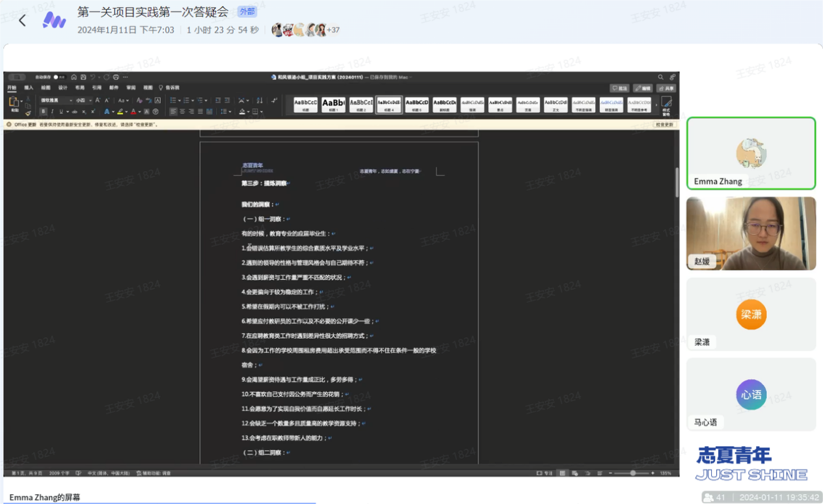Open the 设计 ribbon tab
The width and height of the screenshot is (823, 504).
62,88
